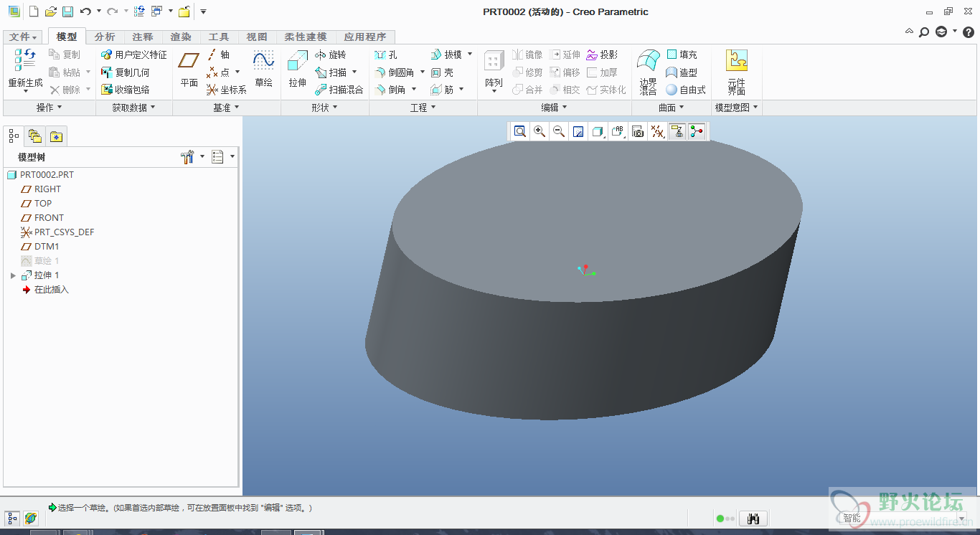Viewport: 980px width, 535px height.
Task: Undo the last action
Action: pyautogui.click(x=85, y=11)
